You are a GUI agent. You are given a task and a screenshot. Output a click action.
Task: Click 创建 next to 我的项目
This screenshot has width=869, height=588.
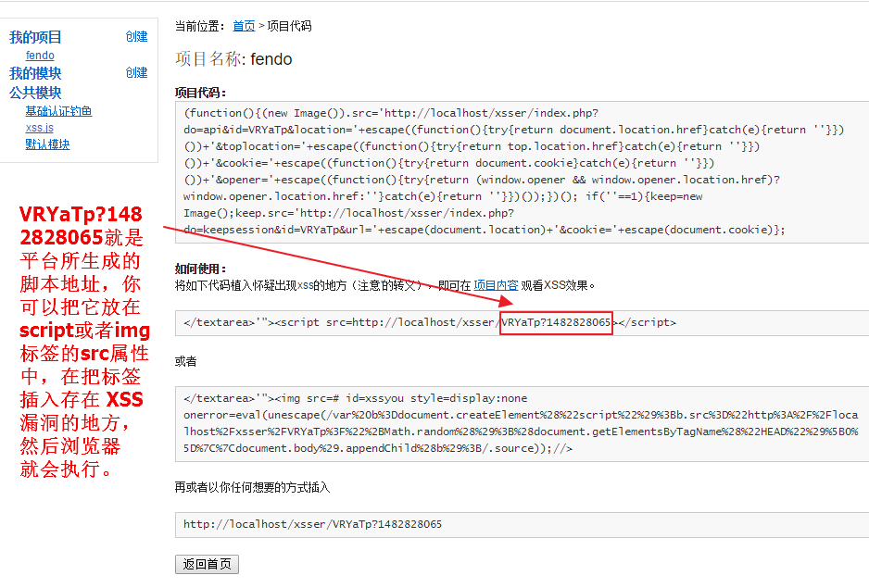[136, 37]
